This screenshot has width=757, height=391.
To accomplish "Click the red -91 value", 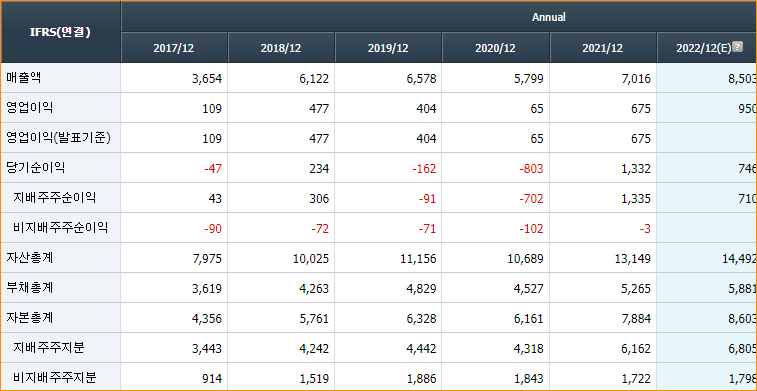I will 427,198.
